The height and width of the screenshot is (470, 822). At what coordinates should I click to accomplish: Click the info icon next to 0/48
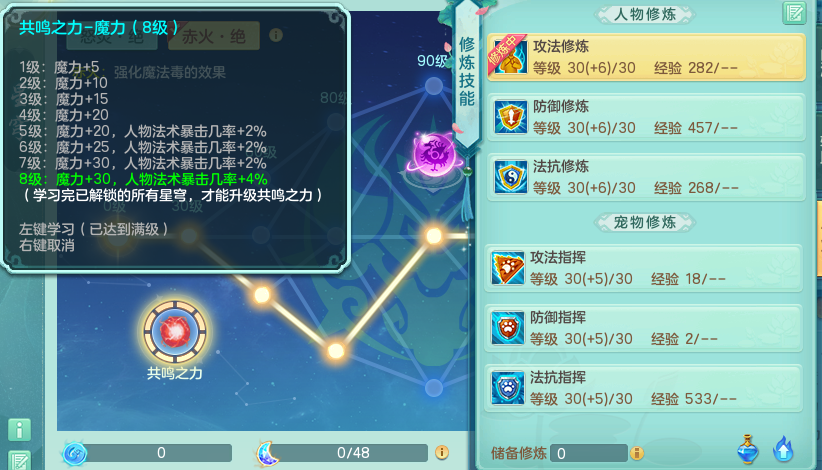[x=442, y=452]
